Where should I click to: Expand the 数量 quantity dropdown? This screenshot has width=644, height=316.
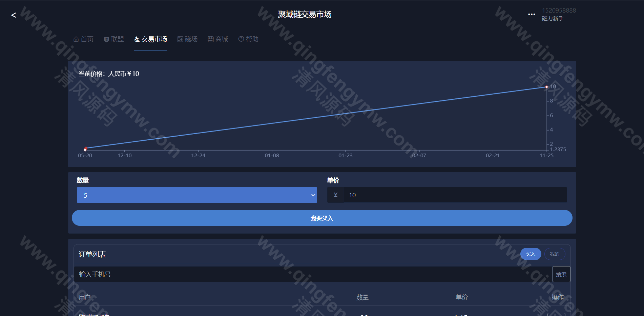197,195
